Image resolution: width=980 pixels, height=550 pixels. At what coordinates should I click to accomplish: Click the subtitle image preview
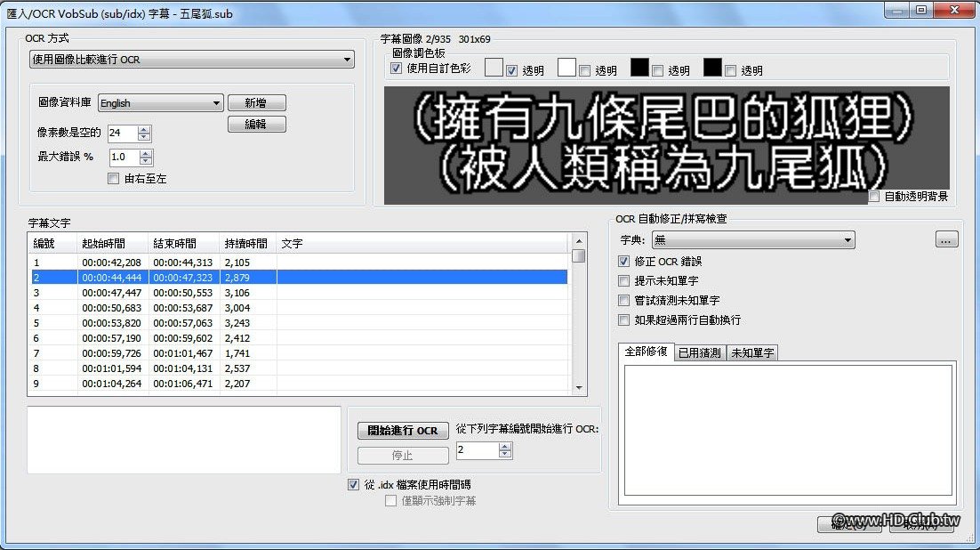(667, 145)
